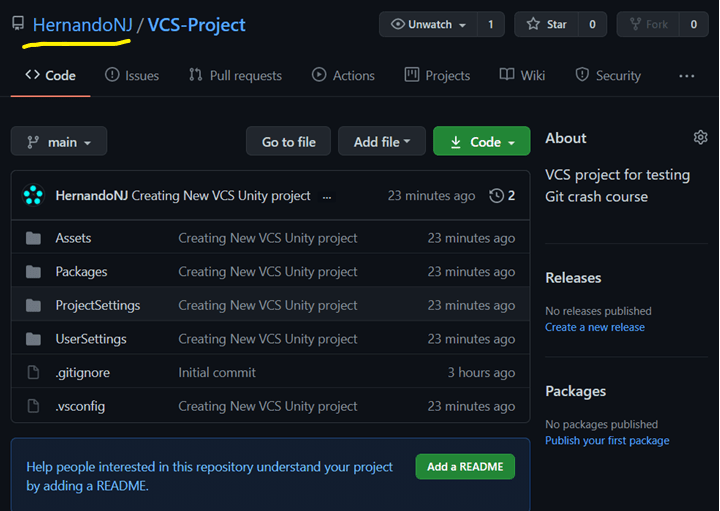This screenshot has width=720, height=511.
Task: Click the Assets row commit message
Action: pos(268,238)
